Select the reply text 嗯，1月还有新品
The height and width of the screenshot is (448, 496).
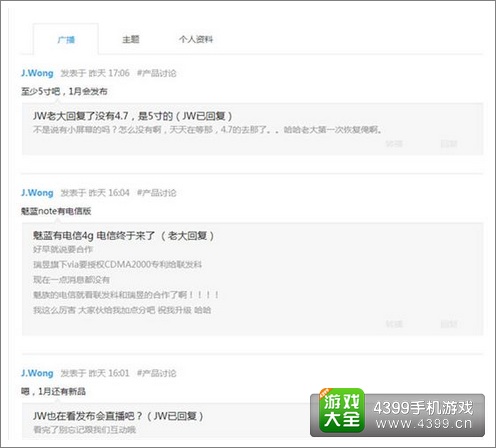coord(53,391)
